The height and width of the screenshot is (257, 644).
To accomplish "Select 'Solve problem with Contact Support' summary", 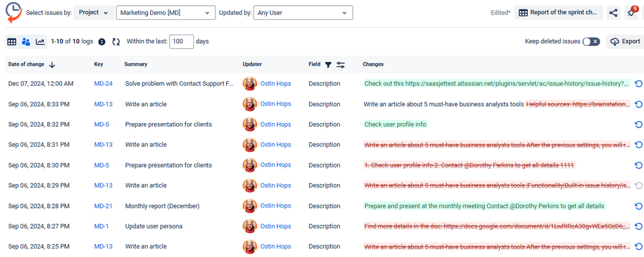I will (179, 84).
